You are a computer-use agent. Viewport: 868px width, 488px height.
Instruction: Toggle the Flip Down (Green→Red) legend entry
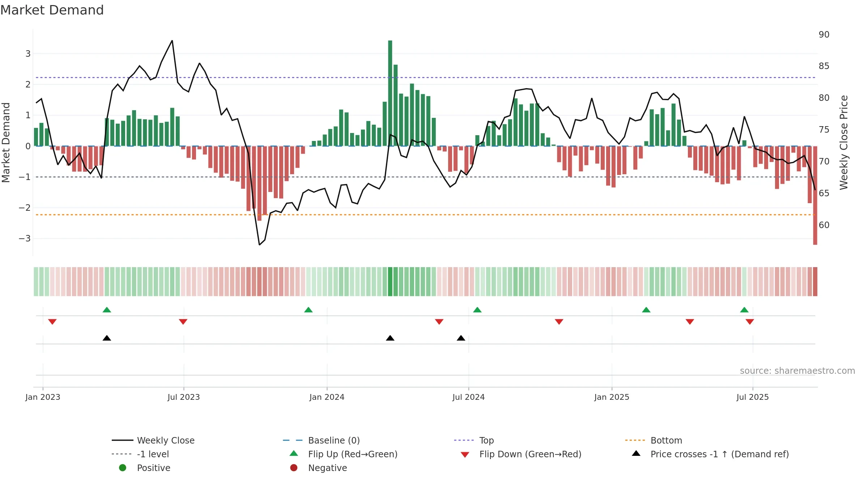(x=521, y=454)
